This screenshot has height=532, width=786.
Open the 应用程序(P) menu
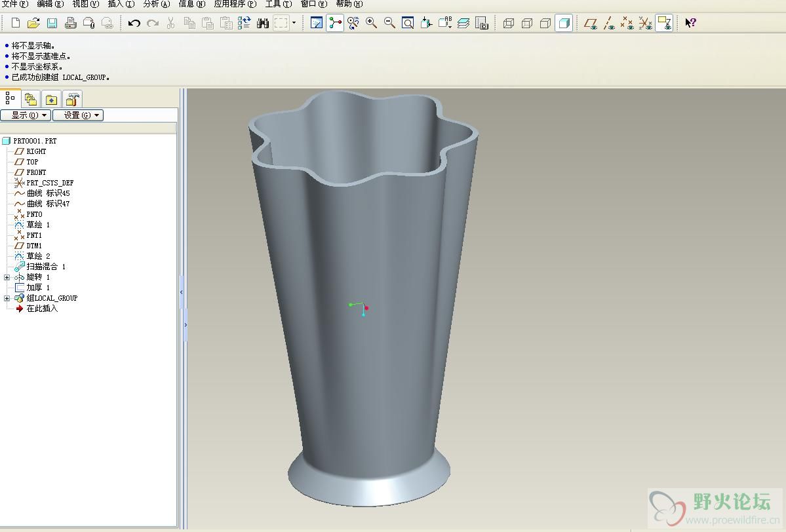pos(235,4)
